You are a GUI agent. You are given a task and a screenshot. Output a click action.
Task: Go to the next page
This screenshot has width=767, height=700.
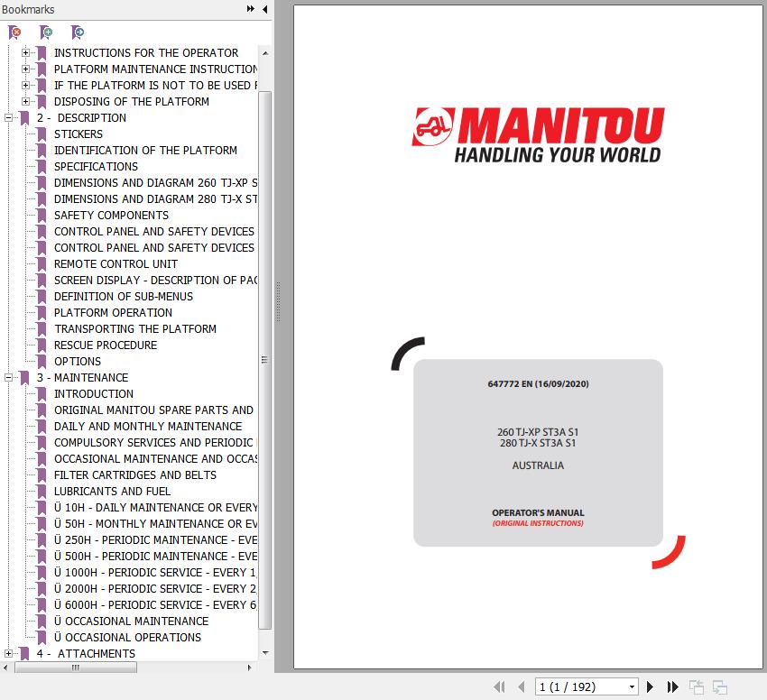(650, 686)
